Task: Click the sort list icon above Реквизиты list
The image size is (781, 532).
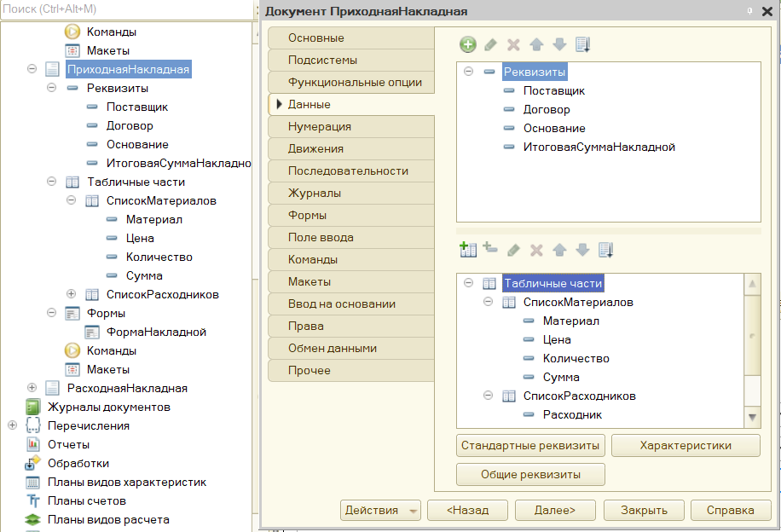Action: (x=582, y=45)
